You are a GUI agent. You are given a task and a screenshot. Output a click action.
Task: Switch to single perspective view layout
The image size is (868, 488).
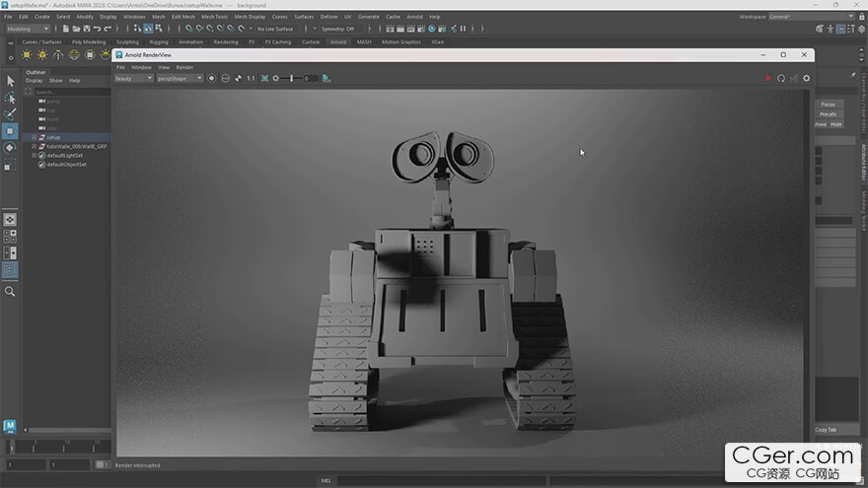click(x=10, y=220)
